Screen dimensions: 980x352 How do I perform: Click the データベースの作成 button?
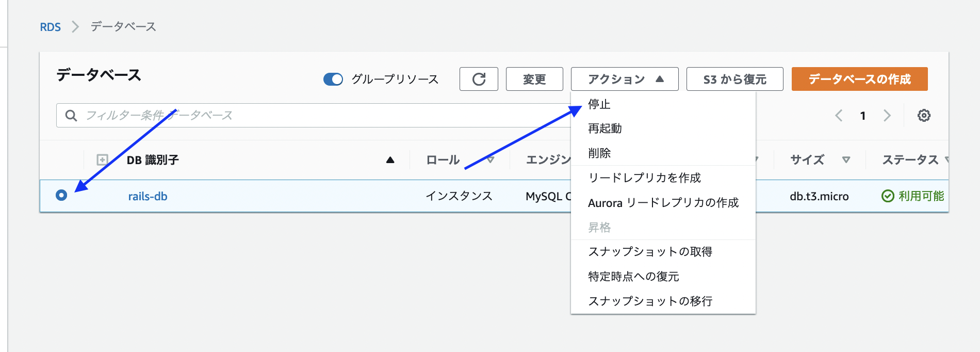[859, 79]
